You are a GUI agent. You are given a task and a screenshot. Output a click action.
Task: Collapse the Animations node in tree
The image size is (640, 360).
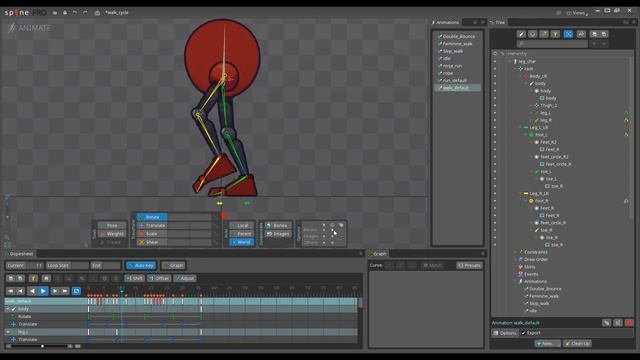coord(515,282)
